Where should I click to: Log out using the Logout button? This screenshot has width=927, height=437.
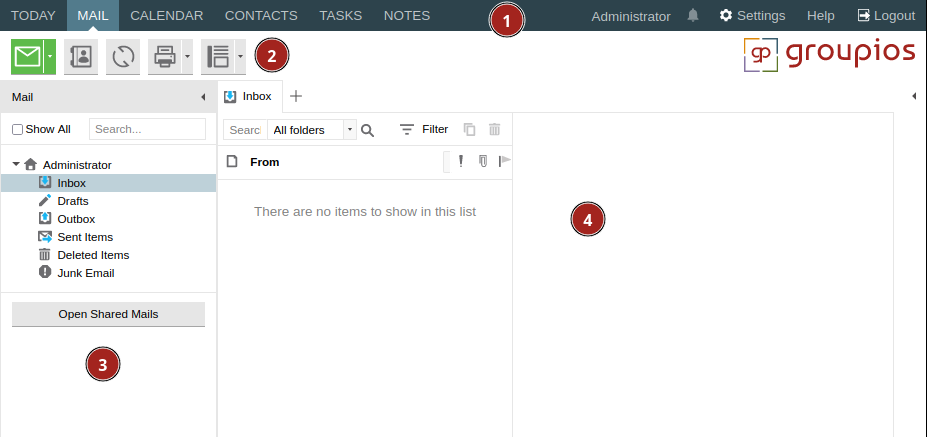click(x=886, y=15)
